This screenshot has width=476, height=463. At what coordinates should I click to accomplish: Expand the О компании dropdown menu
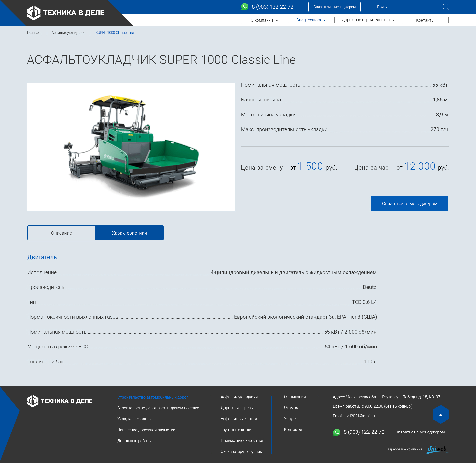[264, 20]
